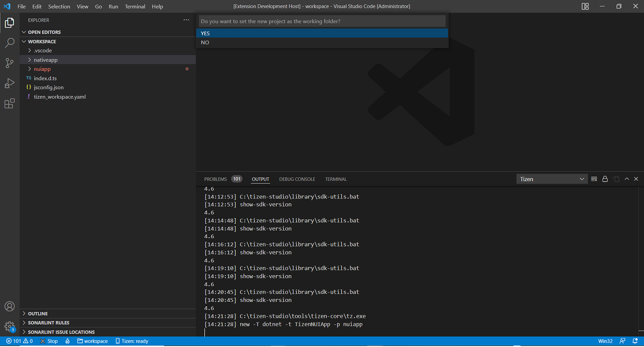The image size is (644, 347).
Task: Open the Explorer view in the Activity Bar
Action: point(9,22)
